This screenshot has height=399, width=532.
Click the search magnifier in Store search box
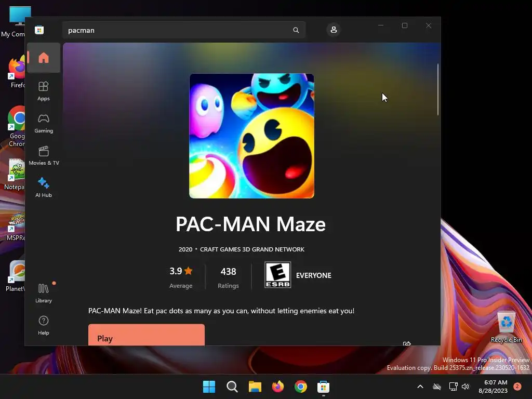(x=296, y=30)
